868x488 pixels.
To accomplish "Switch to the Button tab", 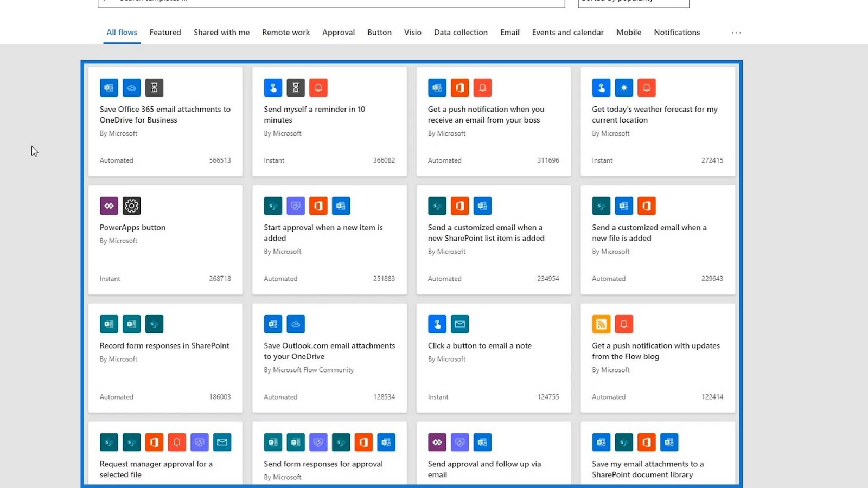I will click(x=379, y=33).
